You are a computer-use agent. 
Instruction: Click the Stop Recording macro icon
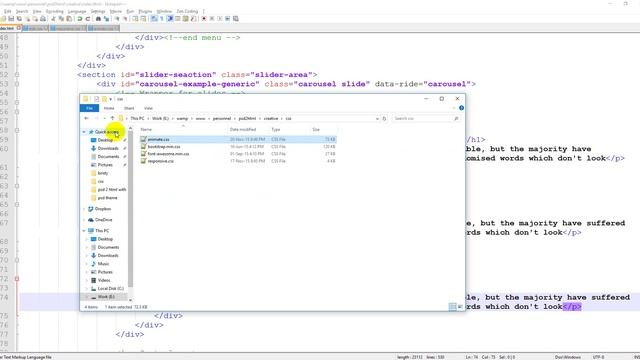212,19
